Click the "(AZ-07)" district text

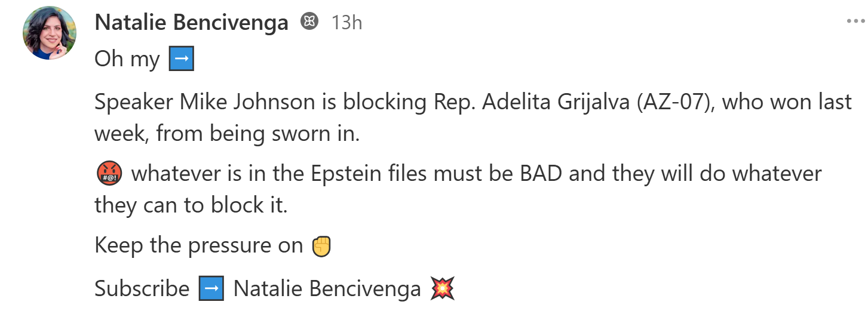pos(676,102)
